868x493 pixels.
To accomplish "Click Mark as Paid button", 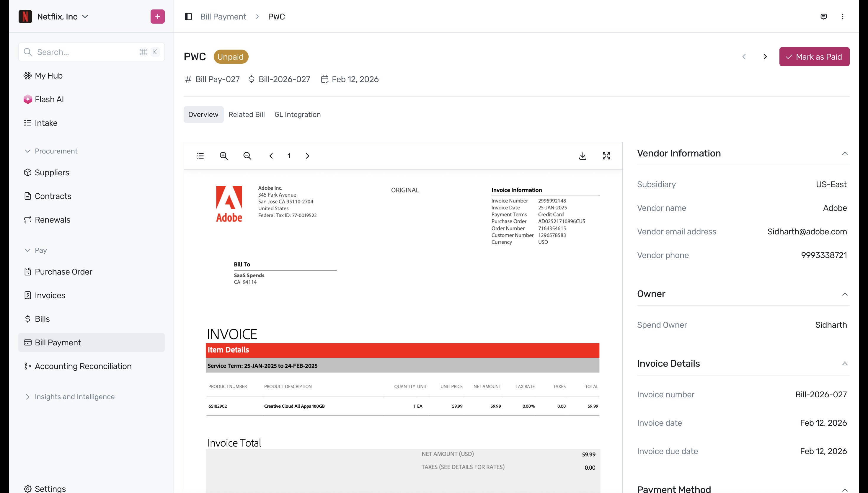I will point(814,57).
